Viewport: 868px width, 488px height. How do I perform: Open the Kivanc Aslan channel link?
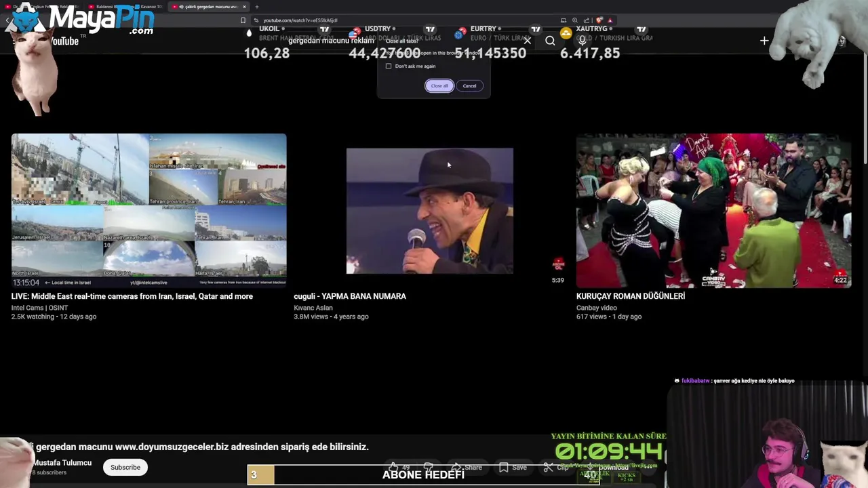click(313, 308)
